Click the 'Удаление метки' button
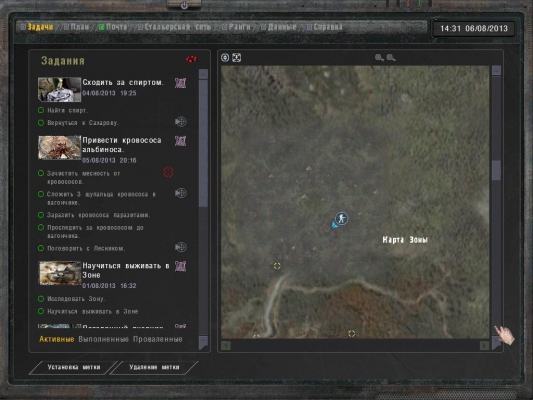533x400 pixels. pos(154,367)
